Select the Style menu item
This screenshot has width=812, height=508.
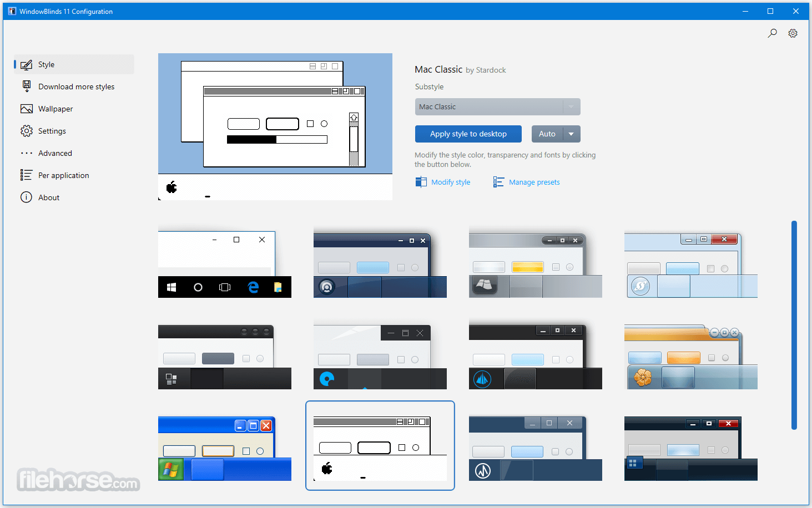pos(74,64)
